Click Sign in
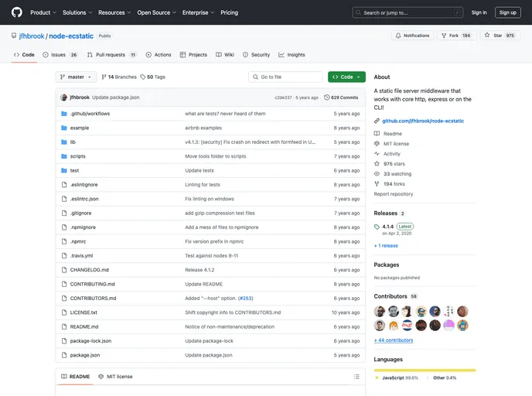 [479, 12]
